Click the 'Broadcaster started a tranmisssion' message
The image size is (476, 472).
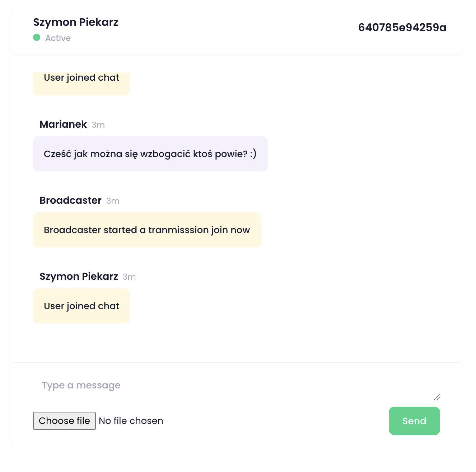point(147,230)
